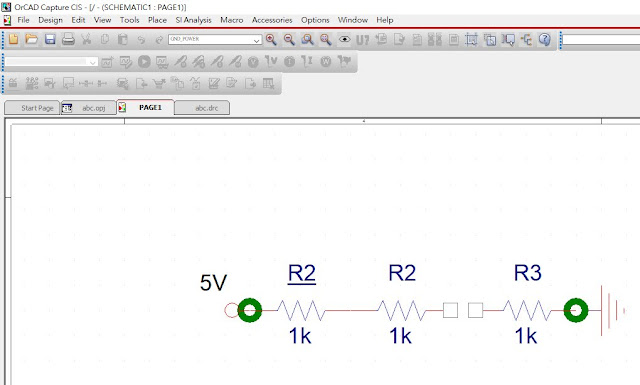The height and width of the screenshot is (385, 640).
Task: Click new simulation profile icon
Action: 107,62
